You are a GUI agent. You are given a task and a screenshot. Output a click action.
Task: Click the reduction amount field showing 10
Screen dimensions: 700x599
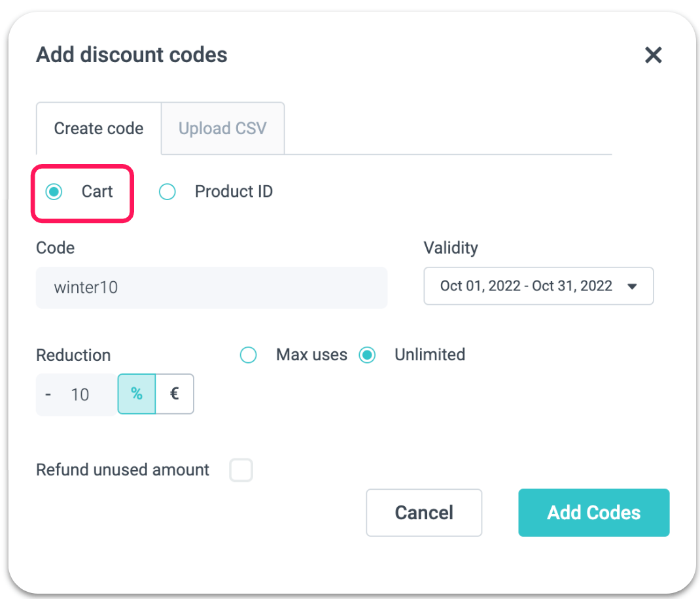(x=80, y=394)
